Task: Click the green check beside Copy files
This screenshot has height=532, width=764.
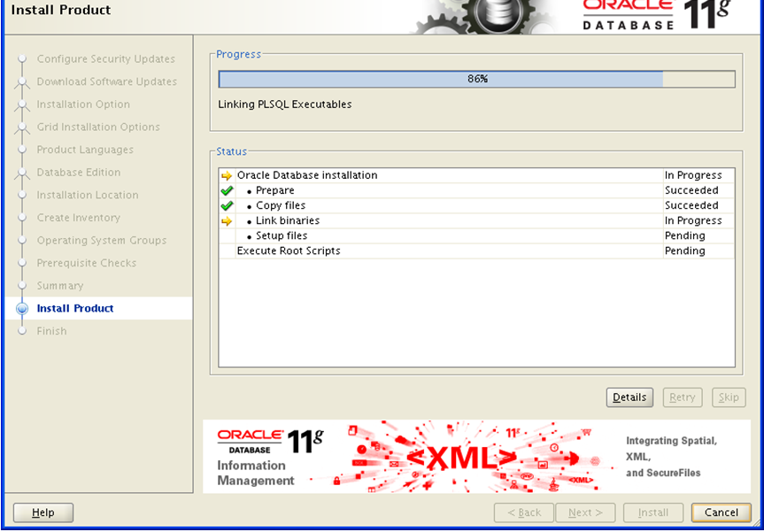Action: 227,205
